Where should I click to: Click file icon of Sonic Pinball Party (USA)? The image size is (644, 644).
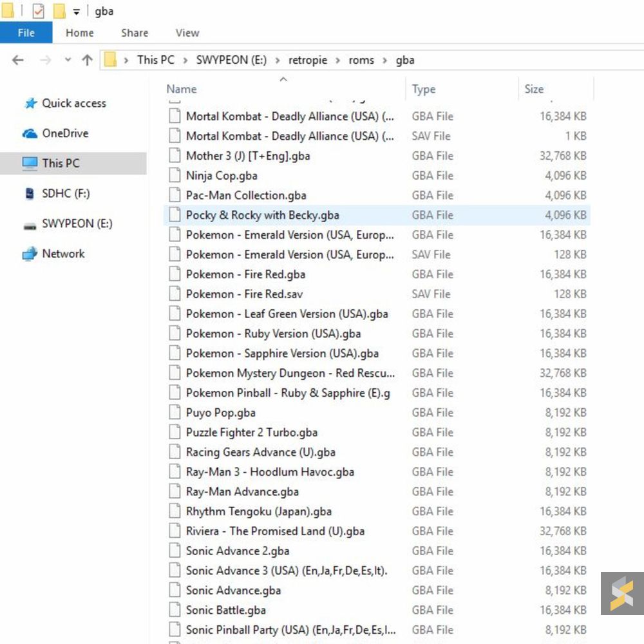click(175, 629)
